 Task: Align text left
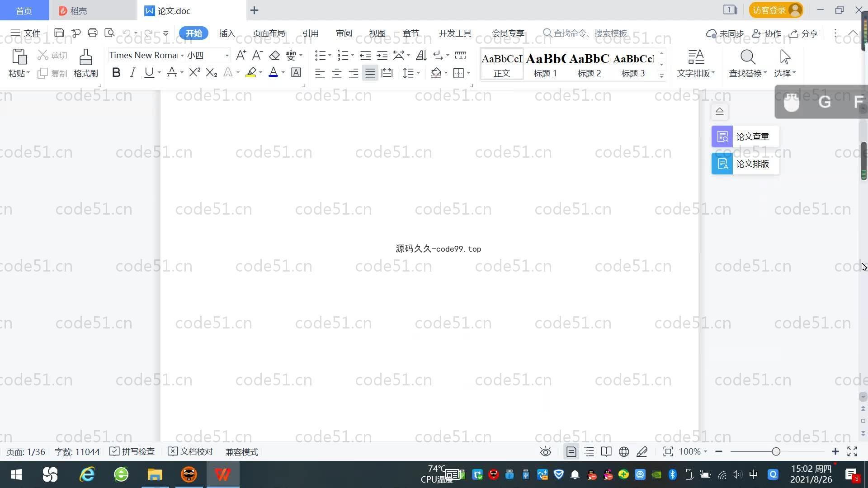[320, 73]
